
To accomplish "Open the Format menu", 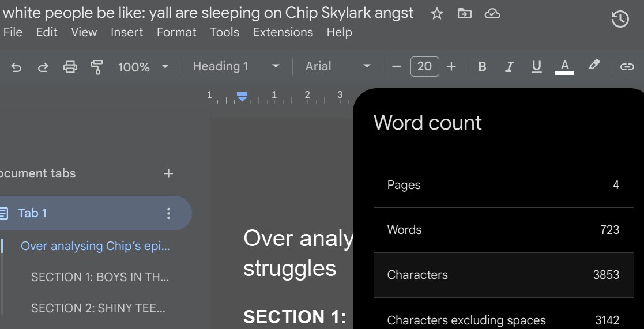I will coord(176,32).
